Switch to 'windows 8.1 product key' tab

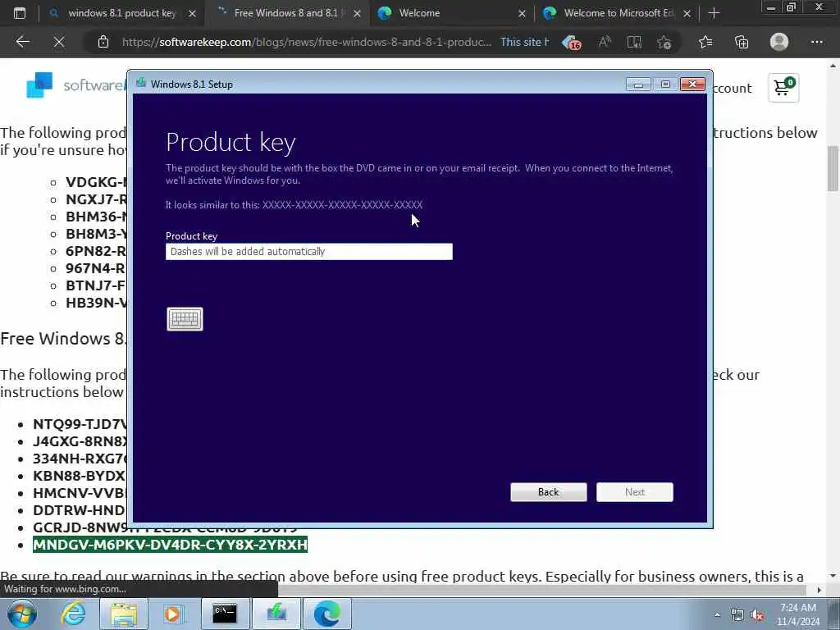click(121, 13)
